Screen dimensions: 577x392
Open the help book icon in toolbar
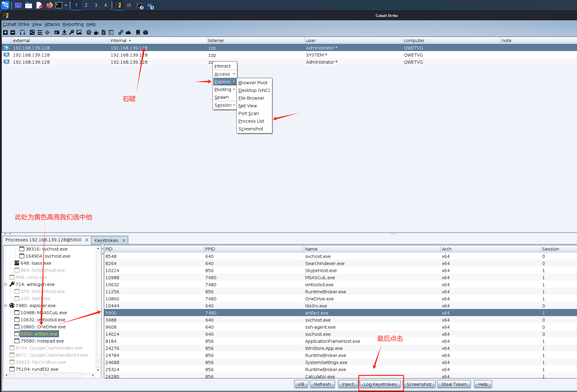coord(138,32)
